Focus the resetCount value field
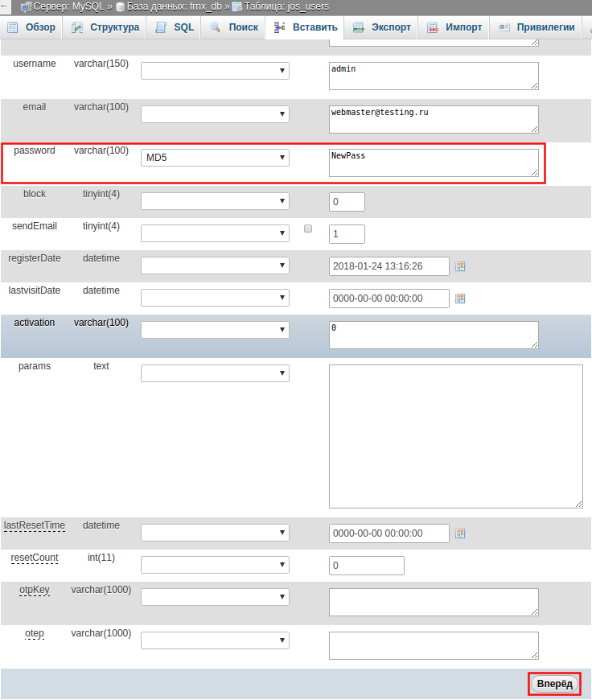Screen dimensions: 592x700 367,565
